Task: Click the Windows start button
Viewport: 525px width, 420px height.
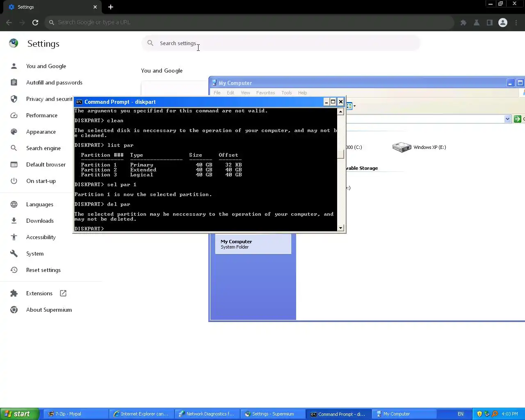Action: (20, 414)
